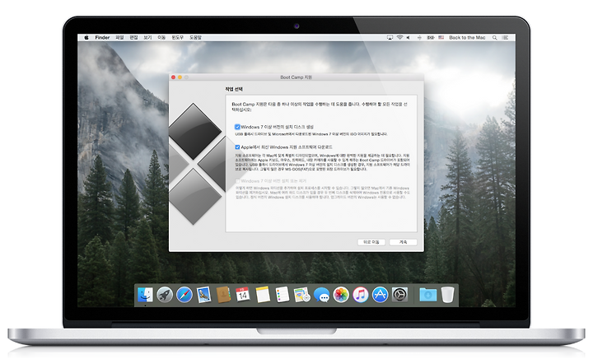This screenshot has height=364, width=593.
Task: Open the Back to the Mac user menu
Action: point(467,37)
